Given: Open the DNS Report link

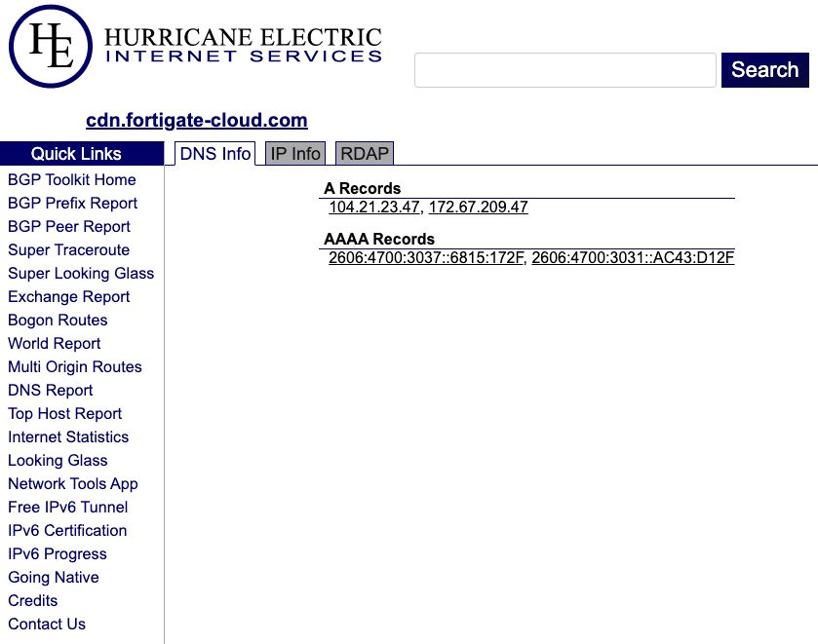Looking at the screenshot, I should click(51, 391).
